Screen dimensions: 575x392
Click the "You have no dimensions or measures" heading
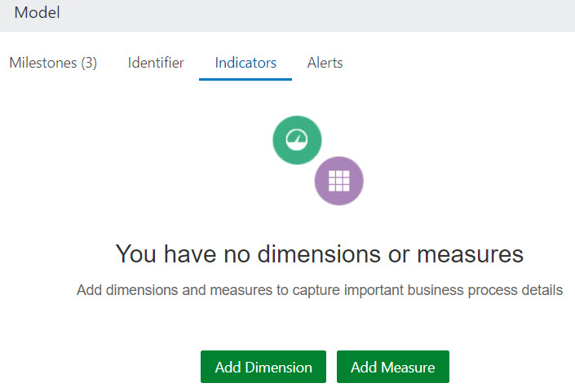click(x=319, y=254)
